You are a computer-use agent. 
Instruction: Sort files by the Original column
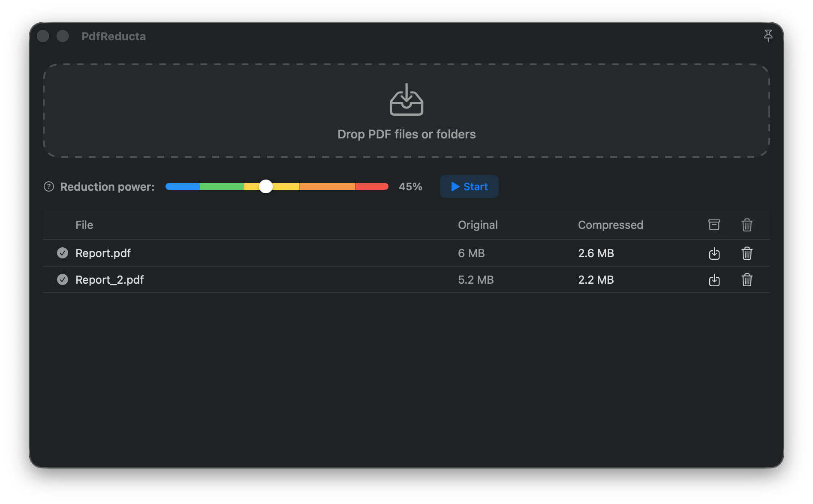(478, 225)
